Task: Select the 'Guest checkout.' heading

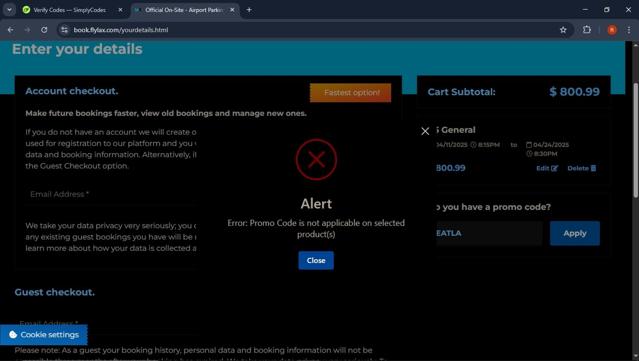Action: pyautogui.click(x=55, y=292)
